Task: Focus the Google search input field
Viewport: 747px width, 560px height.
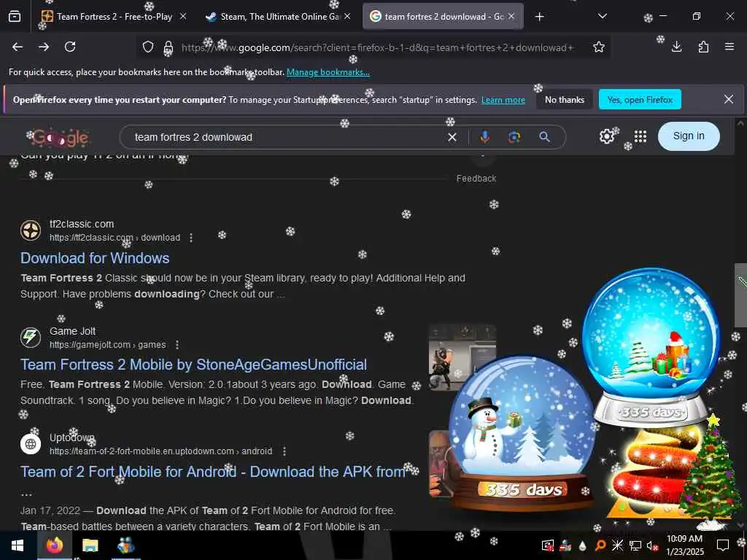Action: coord(286,137)
